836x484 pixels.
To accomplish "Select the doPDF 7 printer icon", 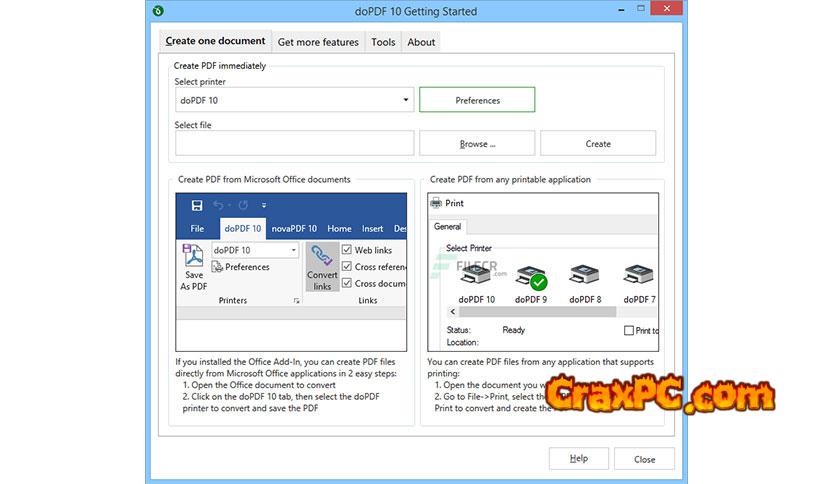I will (x=639, y=277).
